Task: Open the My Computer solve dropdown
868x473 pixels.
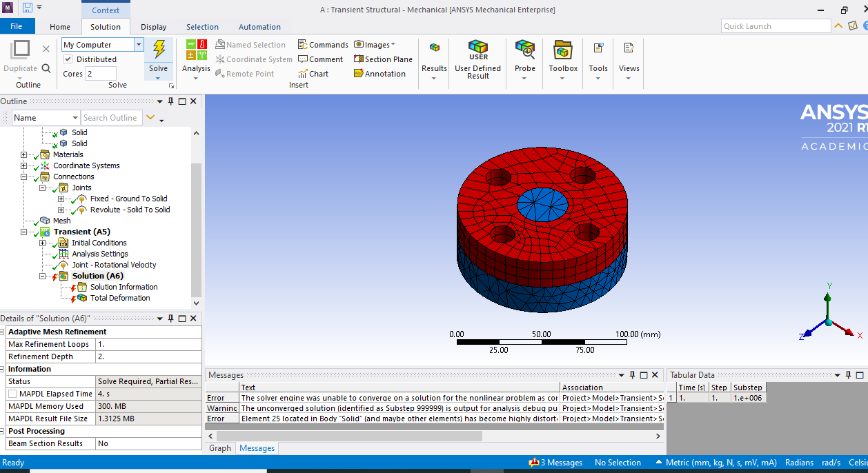Action: point(139,45)
